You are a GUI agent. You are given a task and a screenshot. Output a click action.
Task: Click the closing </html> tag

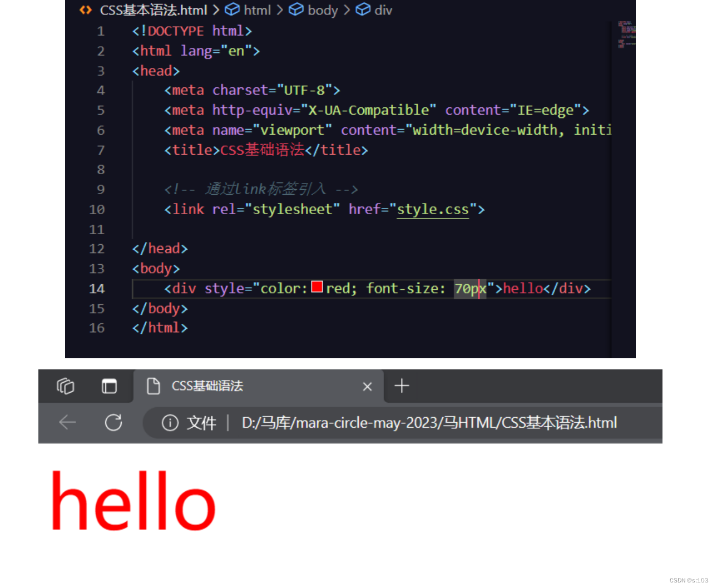160,328
